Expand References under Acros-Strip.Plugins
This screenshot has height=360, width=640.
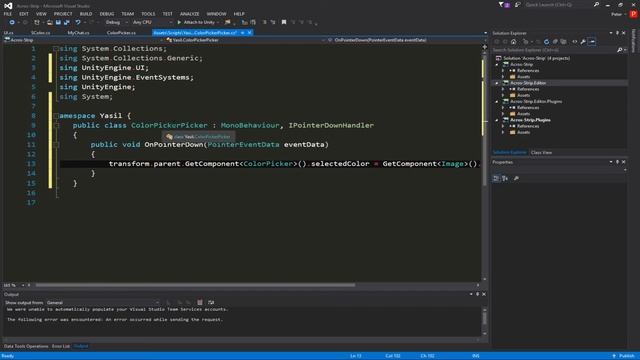tap(503, 126)
